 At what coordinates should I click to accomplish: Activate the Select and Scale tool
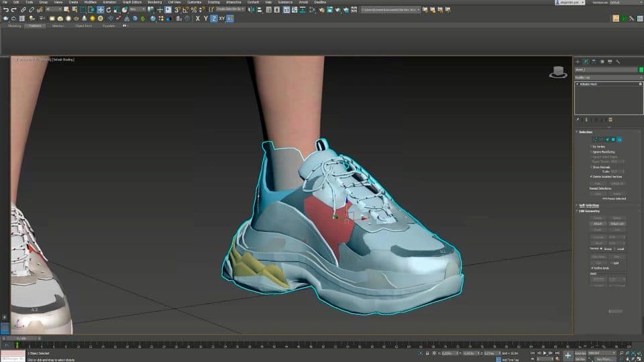[117, 10]
